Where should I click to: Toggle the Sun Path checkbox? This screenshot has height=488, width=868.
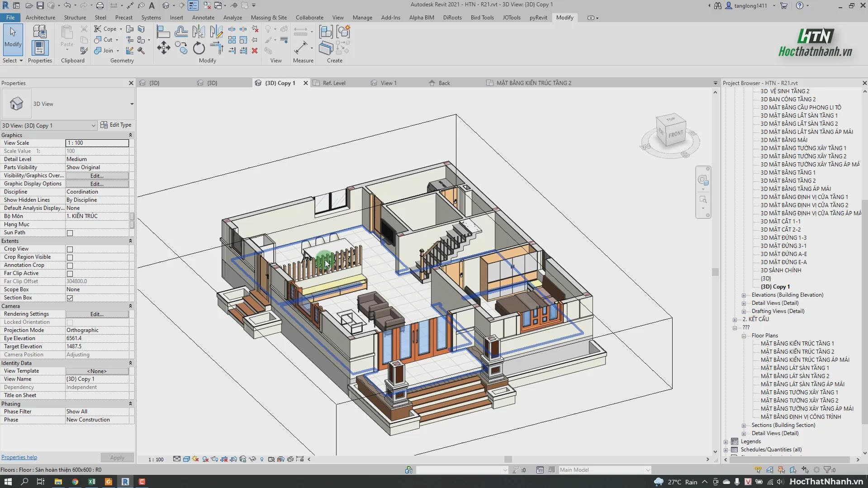pyautogui.click(x=70, y=233)
